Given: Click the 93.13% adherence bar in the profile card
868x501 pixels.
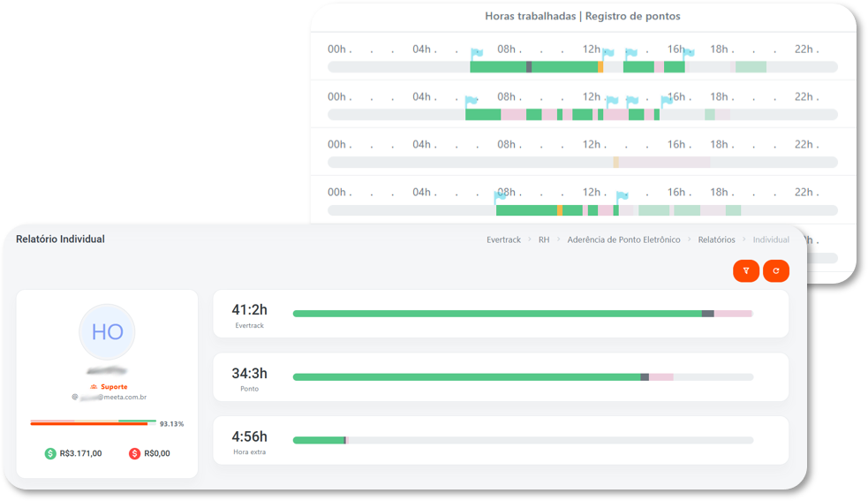Looking at the screenshot, I should [93, 423].
